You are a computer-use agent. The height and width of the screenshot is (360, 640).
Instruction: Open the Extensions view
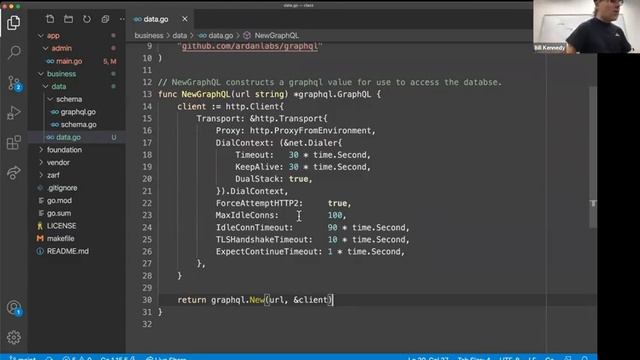(x=13, y=142)
